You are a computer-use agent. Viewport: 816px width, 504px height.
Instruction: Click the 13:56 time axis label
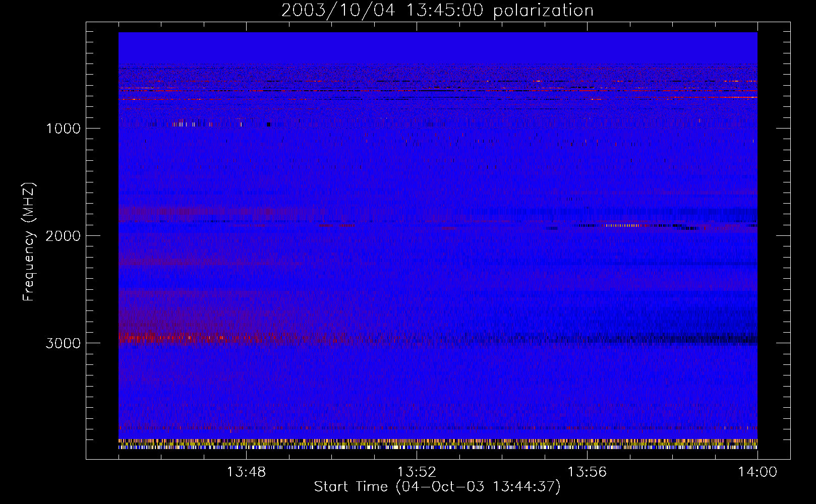tap(587, 472)
